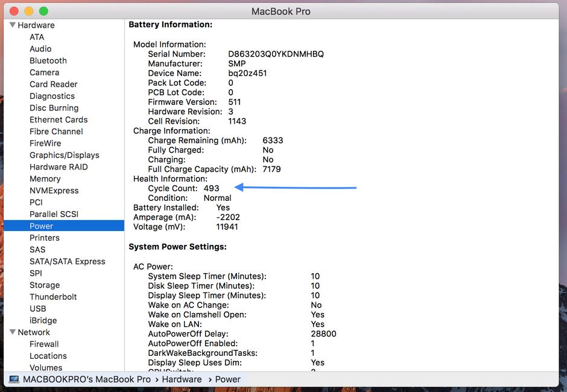Click the Voltage value 11941
This screenshot has width=567, height=392.
coord(227,227)
